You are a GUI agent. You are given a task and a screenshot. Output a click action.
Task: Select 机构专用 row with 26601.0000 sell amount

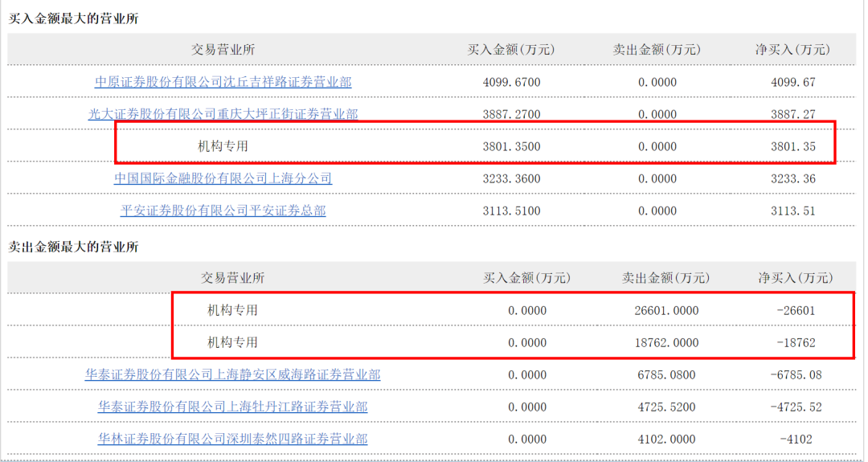pos(232,310)
